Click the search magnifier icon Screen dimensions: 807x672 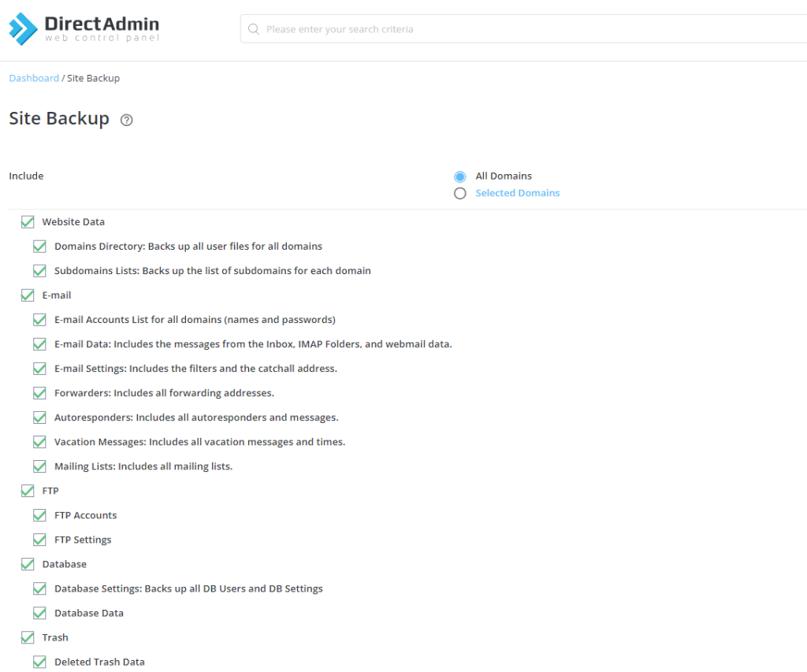(x=254, y=29)
